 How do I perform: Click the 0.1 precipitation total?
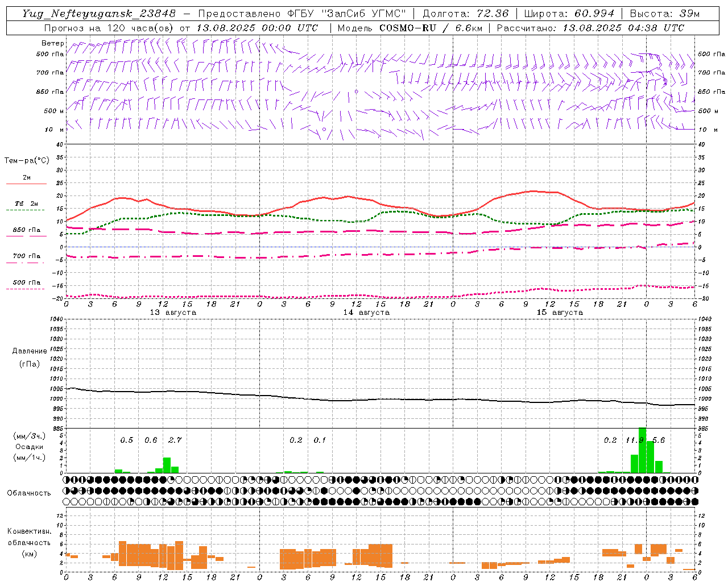(320, 440)
